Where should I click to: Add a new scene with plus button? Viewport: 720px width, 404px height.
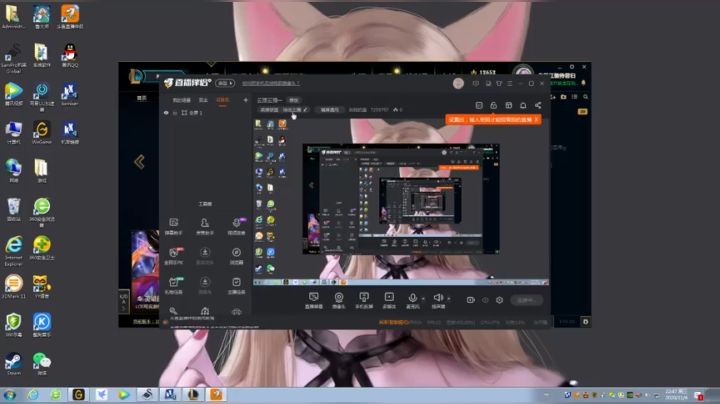[x=246, y=100]
